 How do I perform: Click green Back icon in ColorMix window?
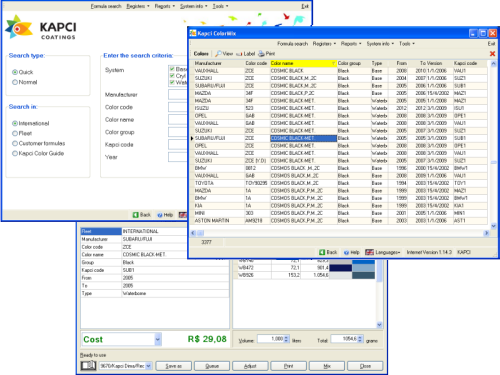(322, 252)
